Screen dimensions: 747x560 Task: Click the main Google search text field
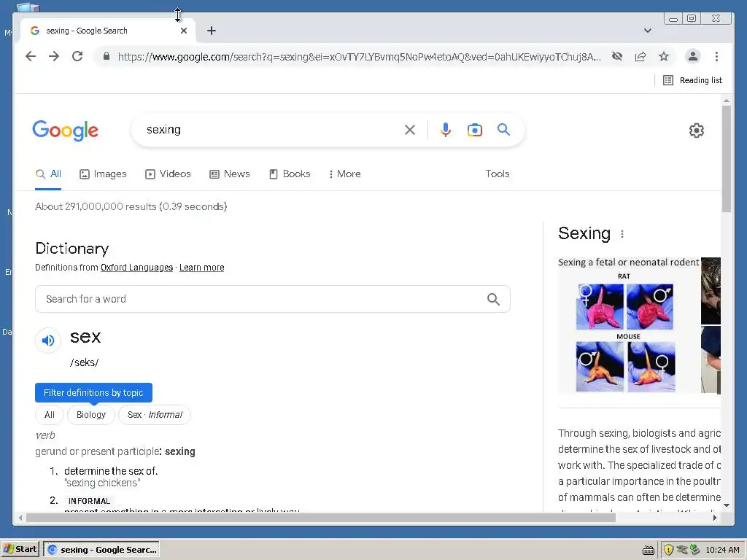click(271, 130)
